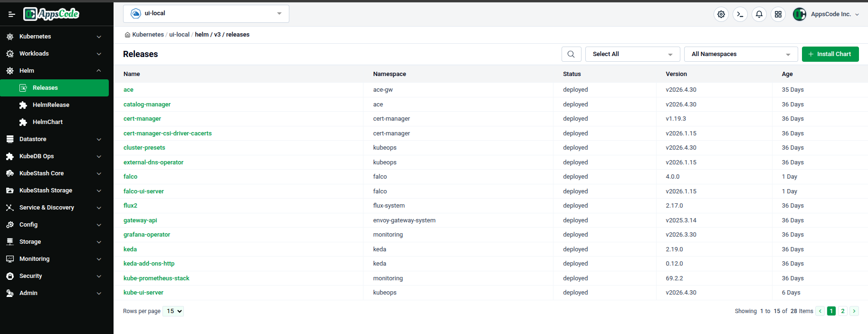Screen dimensions: 868x334
Task: Select page 1 in pagination
Action: 831,311
